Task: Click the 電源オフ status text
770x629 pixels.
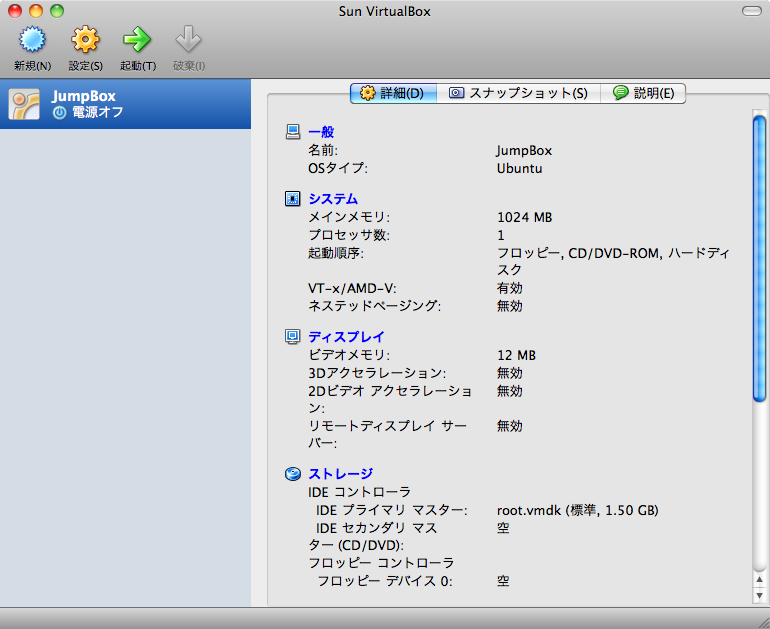Action: pos(98,112)
